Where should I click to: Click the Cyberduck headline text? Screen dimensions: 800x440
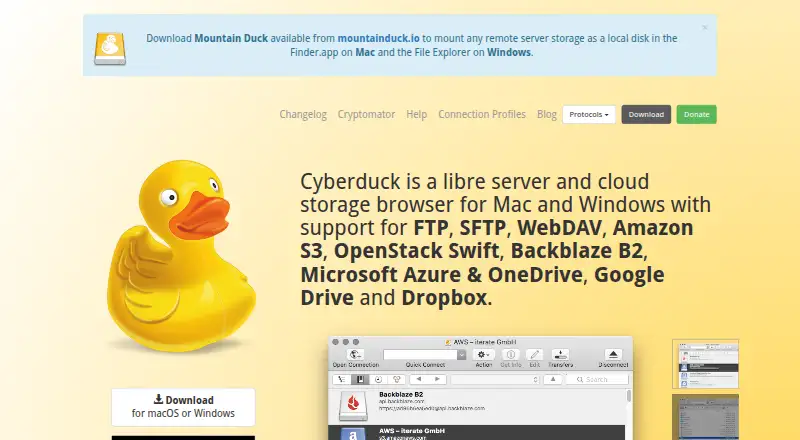pyautogui.click(x=505, y=239)
